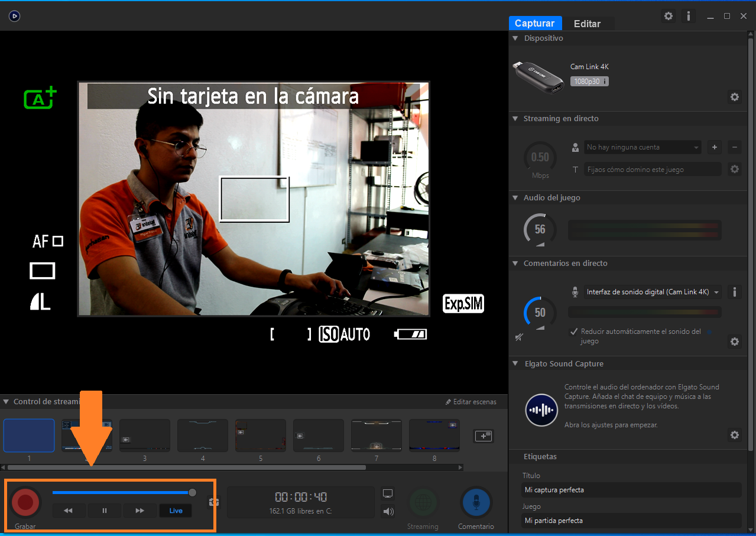Open the No hay ninguna cuenta dropdown
756x536 pixels.
pyautogui.click(x=643, y=147)
